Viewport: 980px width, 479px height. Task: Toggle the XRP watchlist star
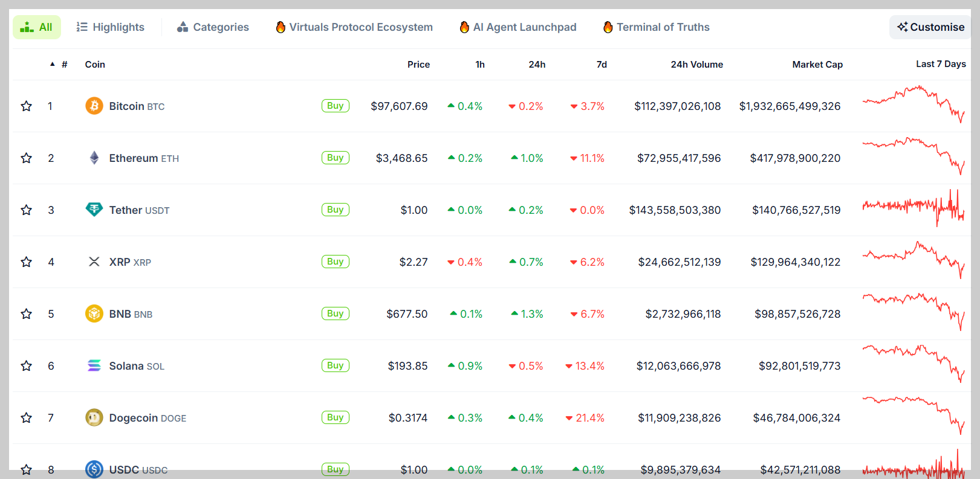tap(27, 262)
